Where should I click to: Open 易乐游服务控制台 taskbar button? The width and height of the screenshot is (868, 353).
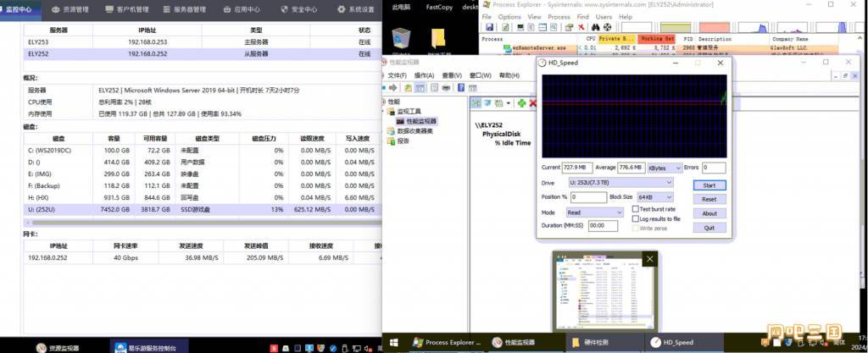[x=148, y=347]
